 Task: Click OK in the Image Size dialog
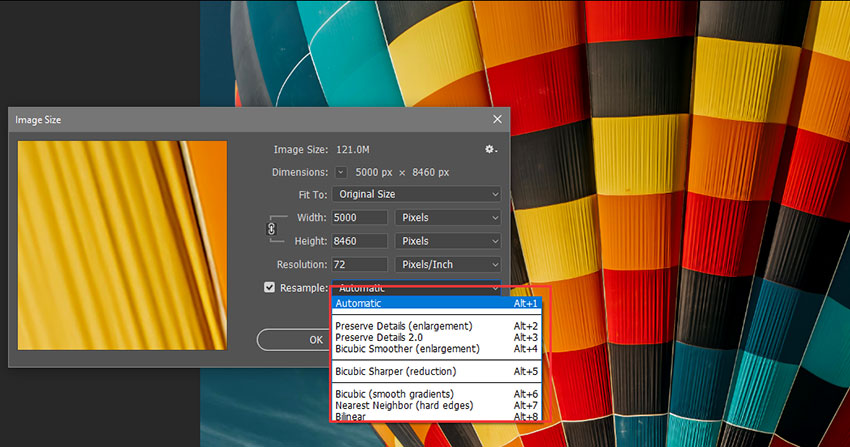[294, 340]
